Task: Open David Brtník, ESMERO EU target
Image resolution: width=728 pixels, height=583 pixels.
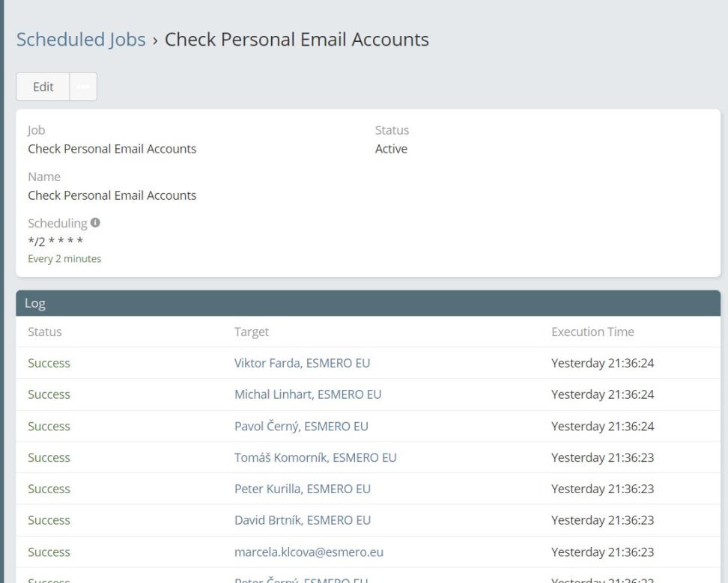Action: tap(303, 520)
